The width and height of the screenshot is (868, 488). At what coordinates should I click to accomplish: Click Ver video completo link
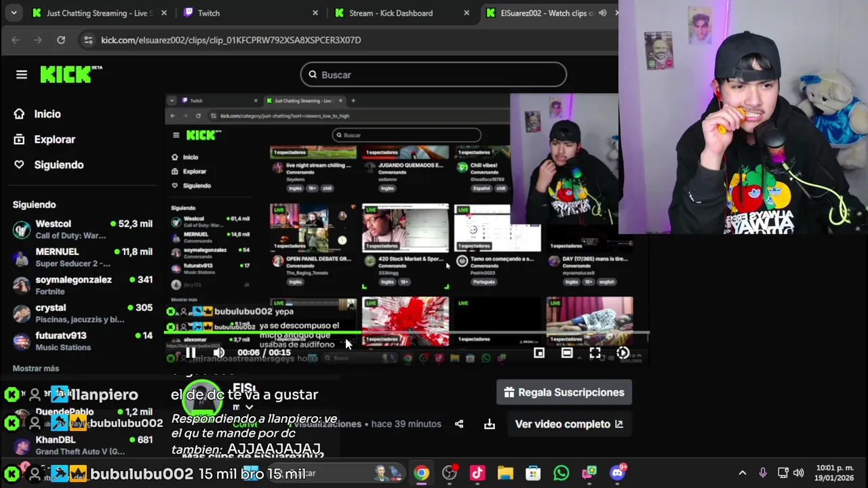pos(569,424)
